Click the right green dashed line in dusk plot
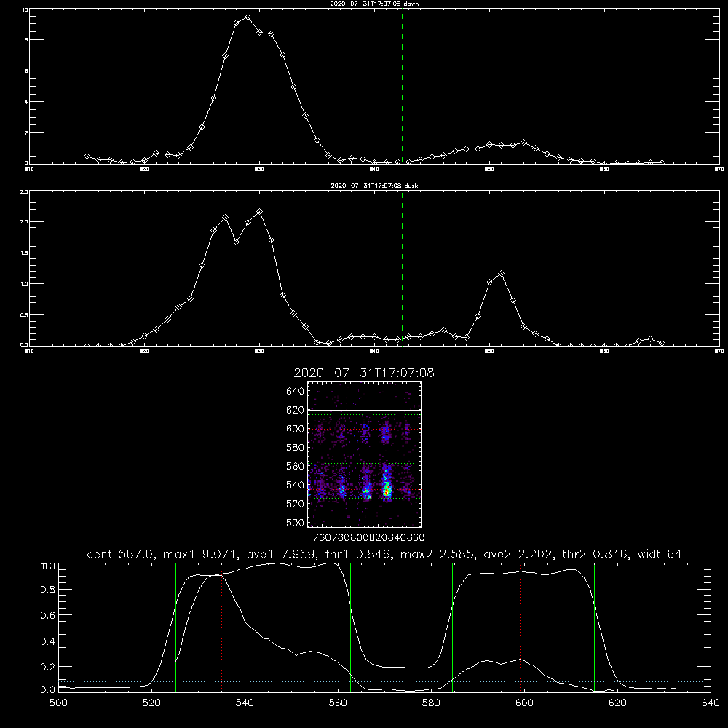Screen dimensions: 728x728 point(402,268)
